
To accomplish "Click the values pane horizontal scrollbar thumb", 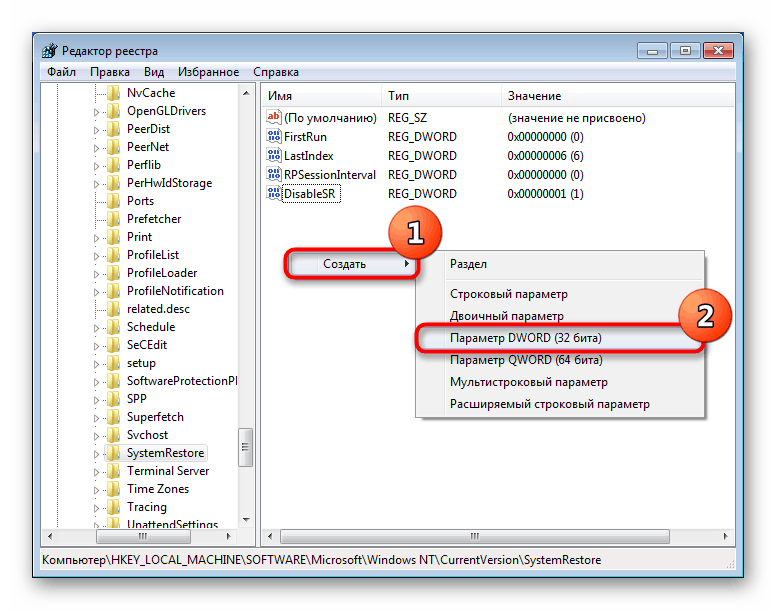I will pyautogui.click(x=475, y=536).
